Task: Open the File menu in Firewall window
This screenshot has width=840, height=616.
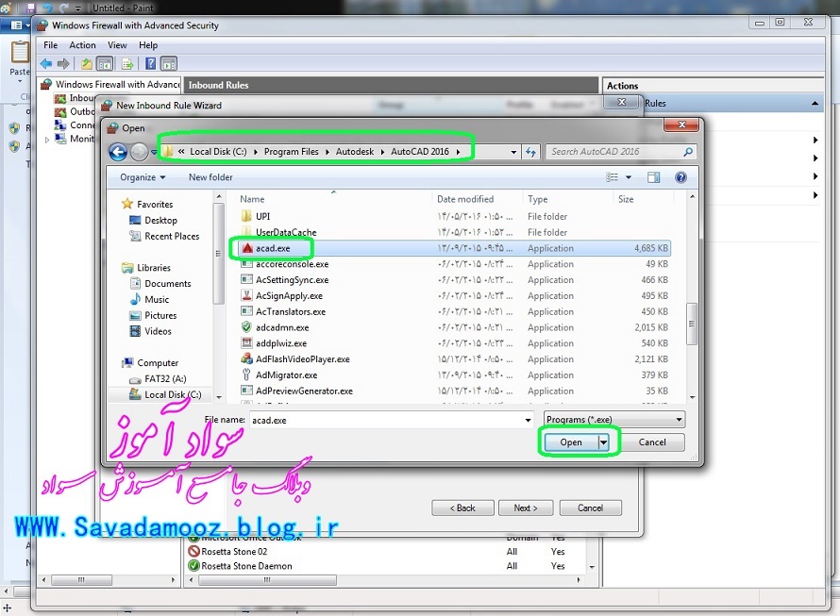Action: pyautogui.click(x=50, y=45)
